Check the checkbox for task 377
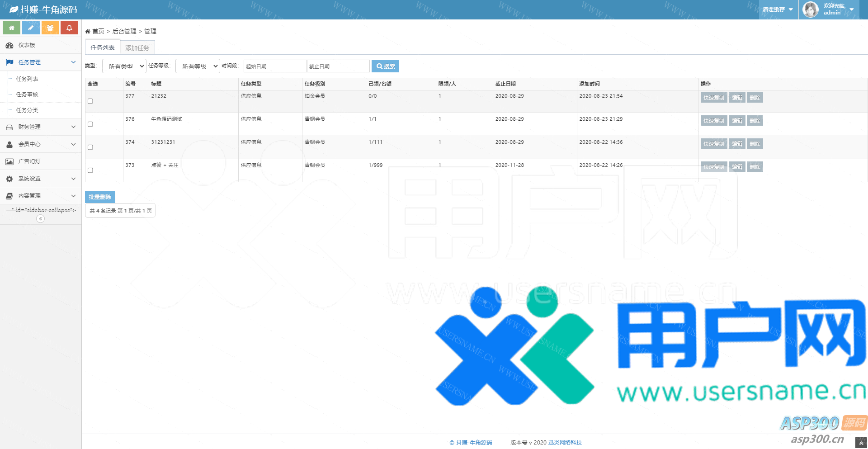Viewport: 868px width, 449px height. [90, 101]
